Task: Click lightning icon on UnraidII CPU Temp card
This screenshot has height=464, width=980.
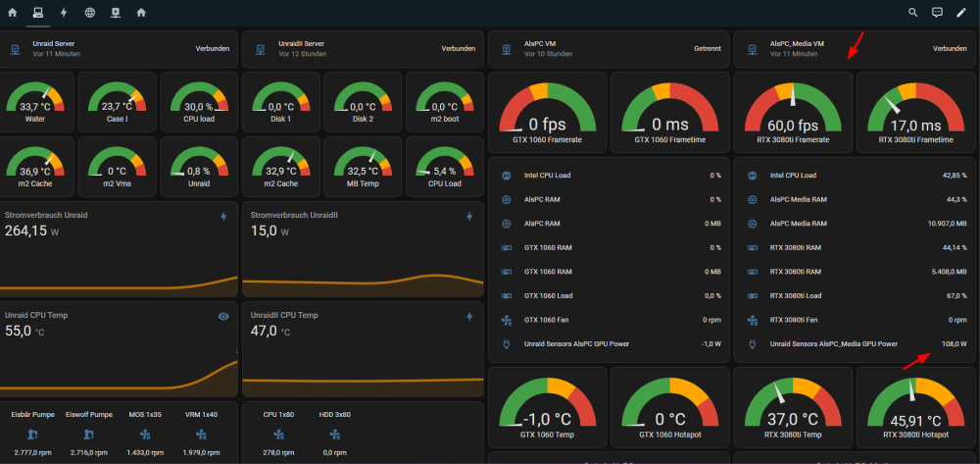Action: point(469,317)
